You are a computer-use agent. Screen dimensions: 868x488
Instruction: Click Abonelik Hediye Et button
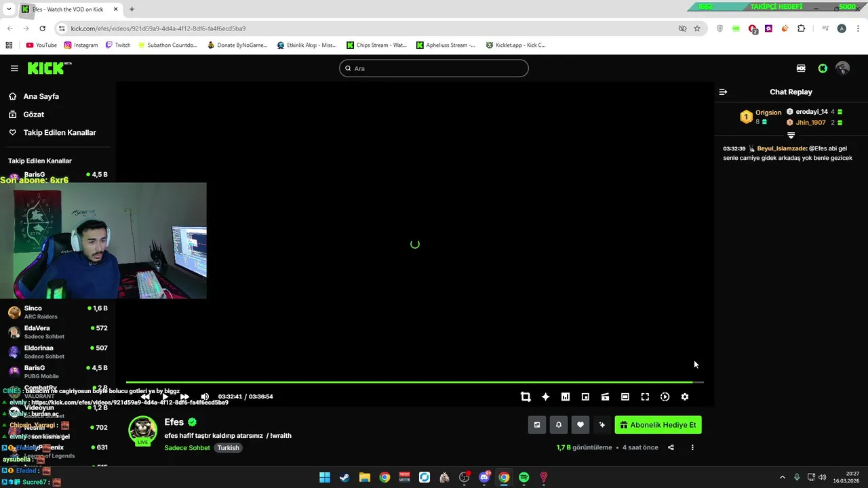tap(658, 425)
